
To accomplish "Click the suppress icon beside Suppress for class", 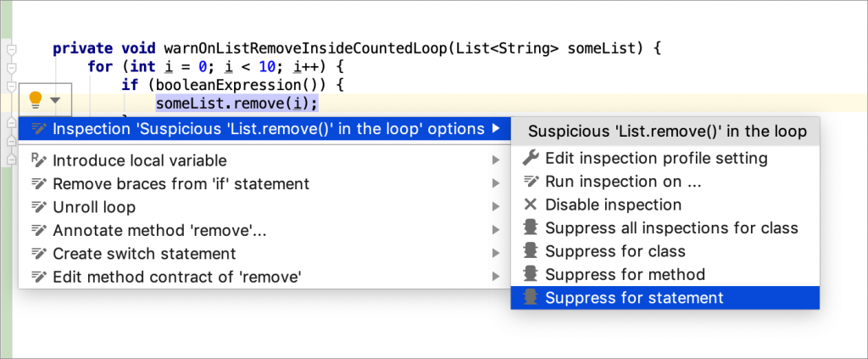I will pos(531,251).
